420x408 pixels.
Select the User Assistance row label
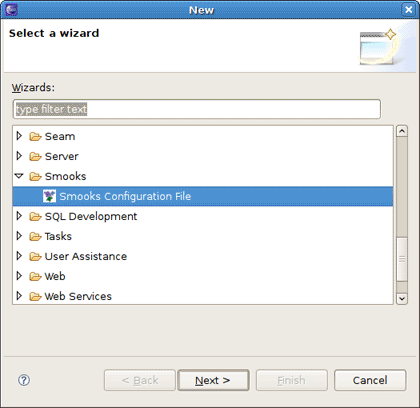[86, 256]
